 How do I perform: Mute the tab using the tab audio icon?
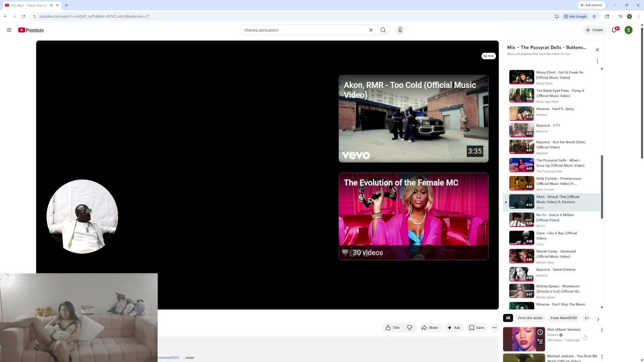(51, 5)
